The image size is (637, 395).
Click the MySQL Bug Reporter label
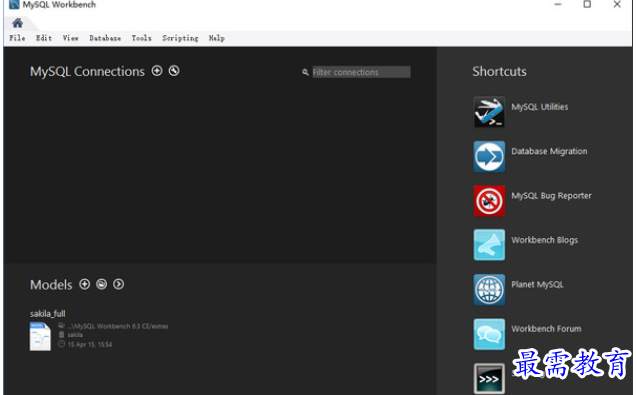click(x=551, y=196)
